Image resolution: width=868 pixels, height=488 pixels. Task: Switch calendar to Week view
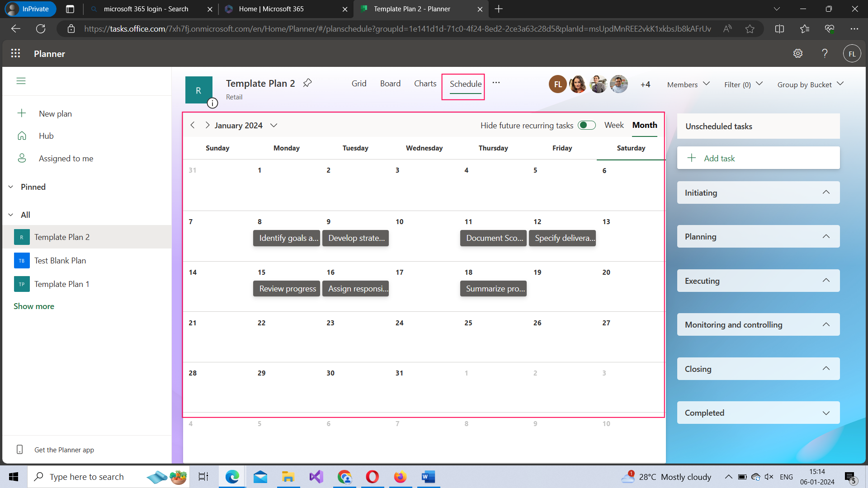[614, 125]
